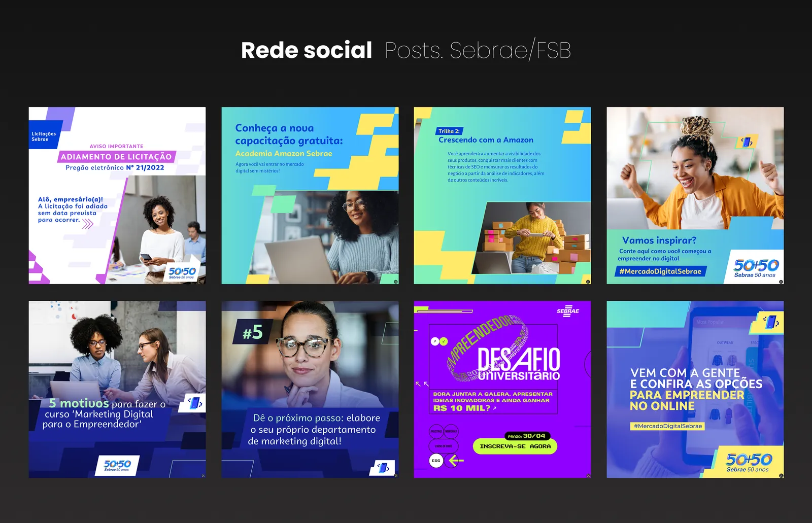The height and width of the screenshot is (523, 812).
Task: Click the green circle with the down-left arrow
Action: point(444,341)
